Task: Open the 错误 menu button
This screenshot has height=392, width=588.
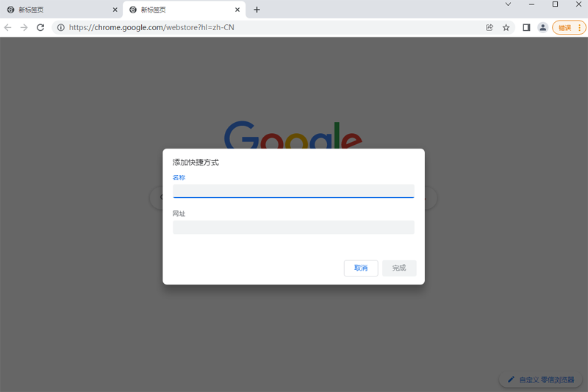Action: [x=569, y=27]
